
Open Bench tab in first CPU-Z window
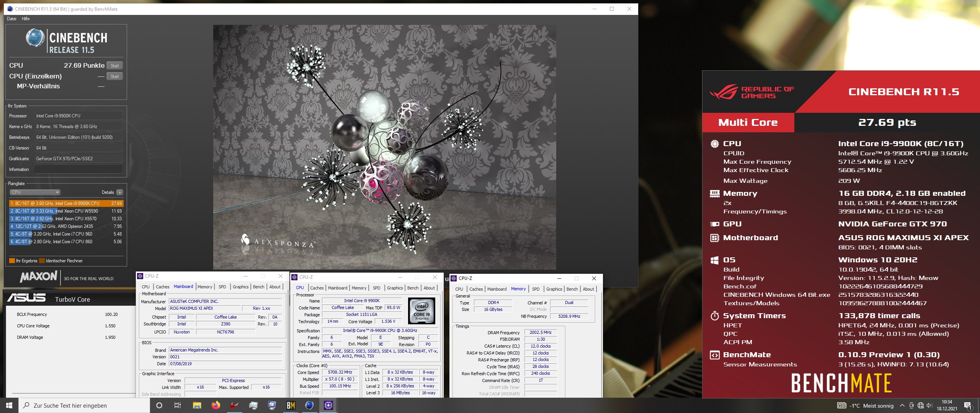click(x=258, y=287)
